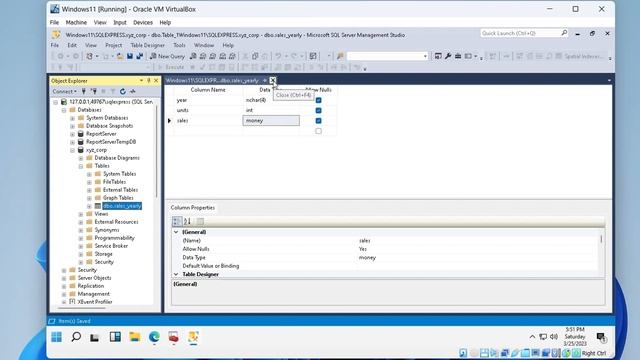Screen dimensions: 640x360
Task: Select the year column name cell
Action: [x=208, y=100]
